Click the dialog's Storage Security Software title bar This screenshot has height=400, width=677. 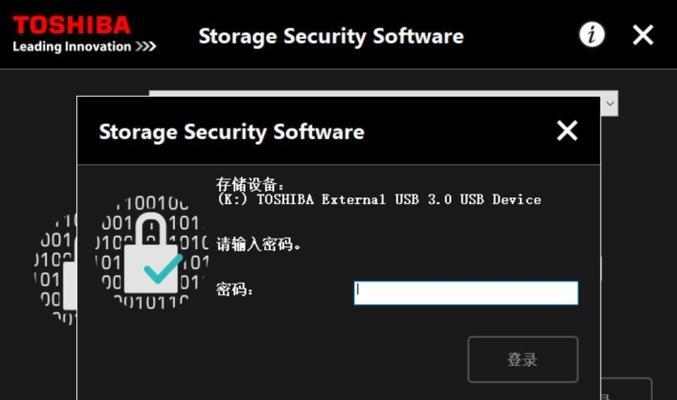338,131
